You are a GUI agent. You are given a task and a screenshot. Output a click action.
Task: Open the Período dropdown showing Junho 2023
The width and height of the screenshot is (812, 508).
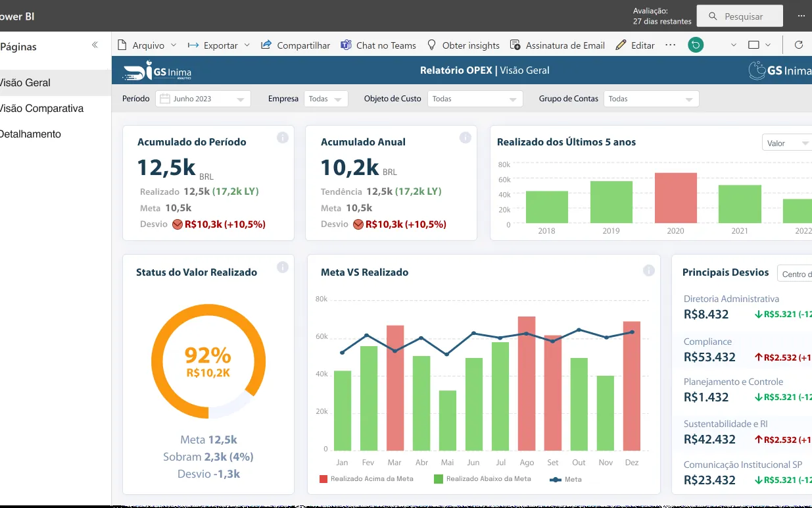click(203, 99)
